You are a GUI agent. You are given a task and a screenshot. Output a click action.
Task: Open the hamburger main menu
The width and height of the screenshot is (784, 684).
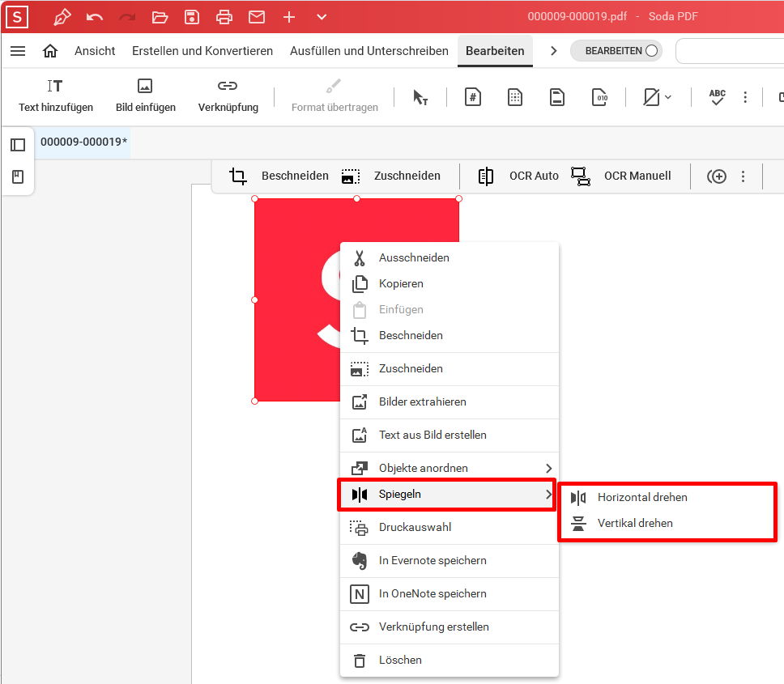[18, 51]
